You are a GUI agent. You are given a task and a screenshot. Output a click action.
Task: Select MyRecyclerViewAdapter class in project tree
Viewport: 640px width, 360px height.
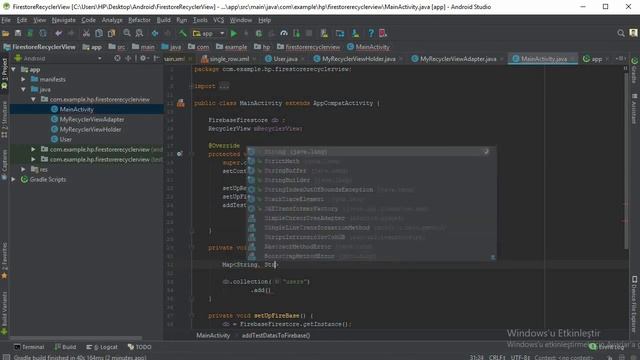pos(92,119)
